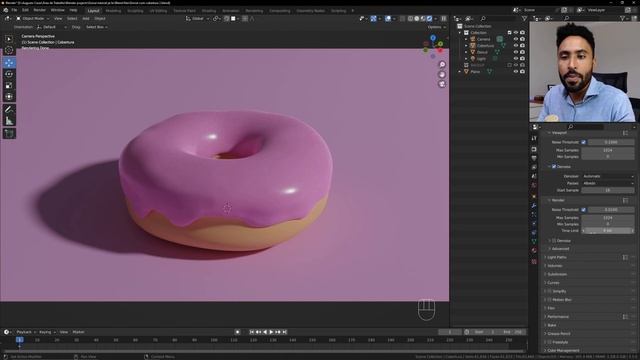Disable rendering of the Light object
Image resolution: width=640 pixels, height=360 pixels.
[522, 59]
